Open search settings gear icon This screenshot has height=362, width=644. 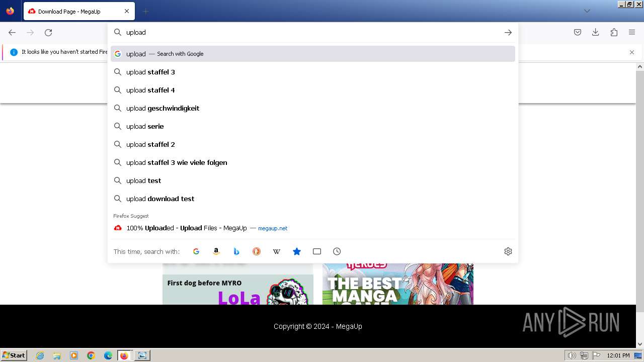click(508, 251)
